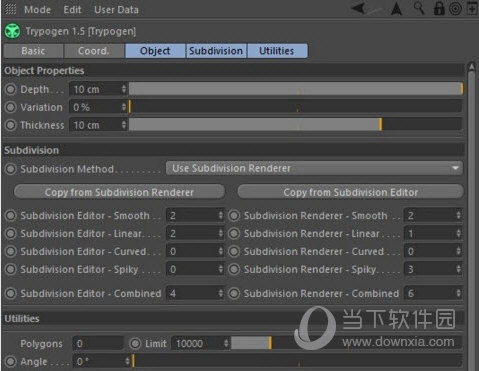This screenshot has height=371, width=479.
Task: Select the Utilities tab
Action: pos(277,51)
